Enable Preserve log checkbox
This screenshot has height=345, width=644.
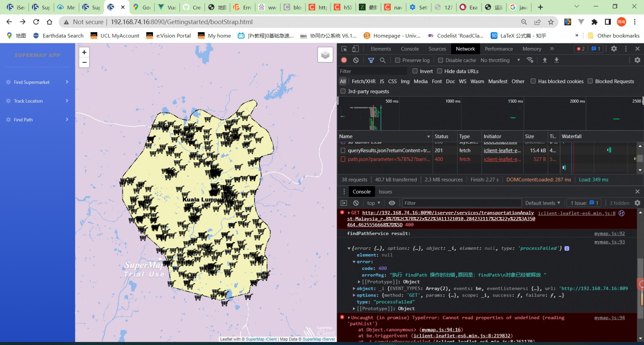(x=398, y=60)
